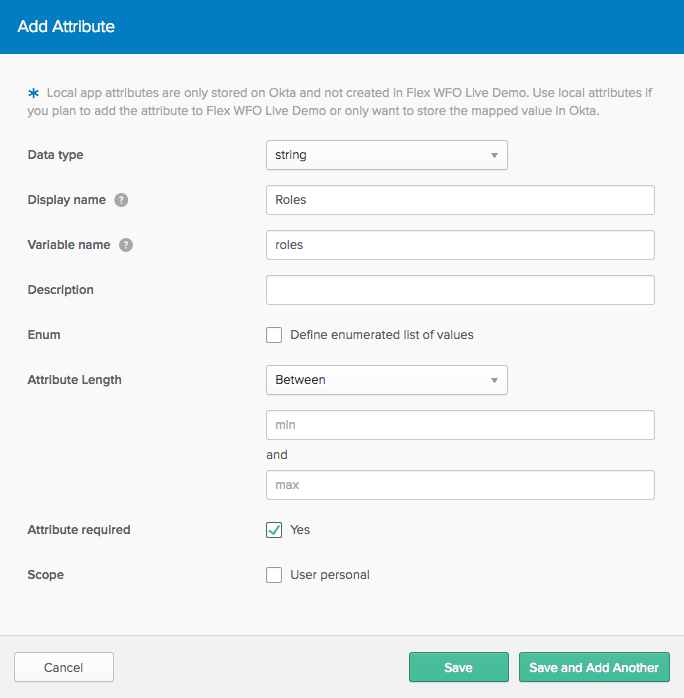
Task: Click the Variable name help icon
Action: [126, 245]
